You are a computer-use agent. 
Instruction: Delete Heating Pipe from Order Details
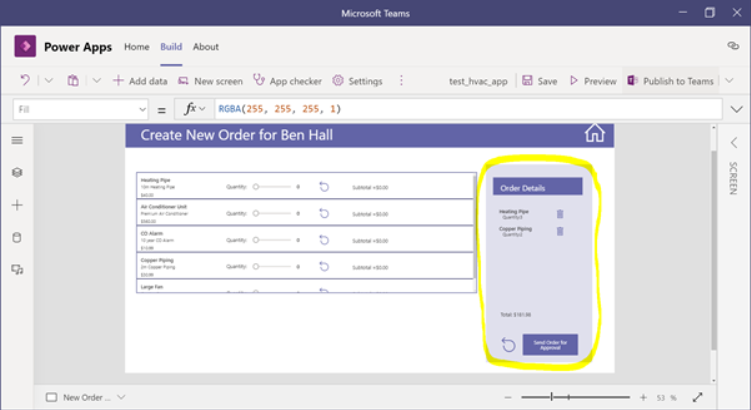[560, 214]
